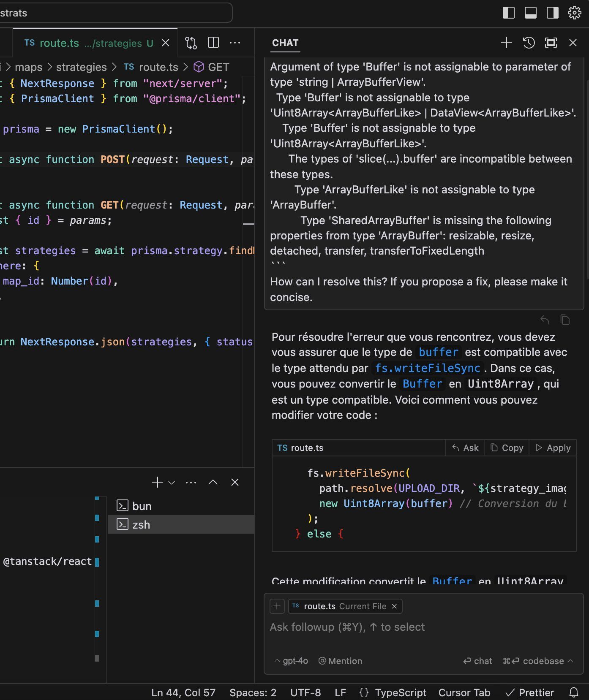Show chat history clock icon
This screenshot has width=589, height=700.
(529, 43)
